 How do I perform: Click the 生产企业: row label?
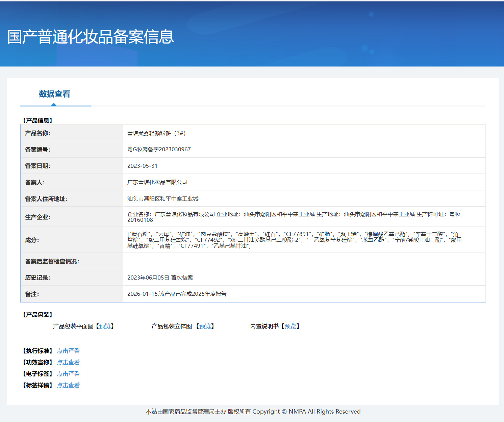(38, 217)
